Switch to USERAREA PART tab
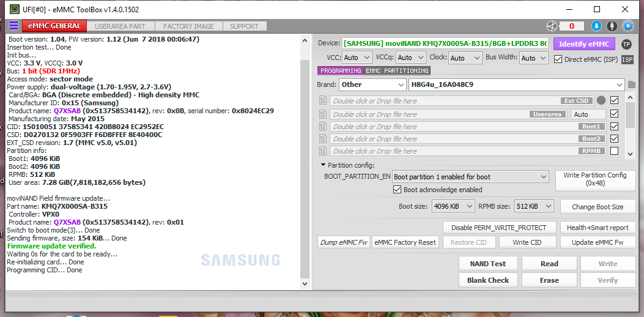The width and height of the screenshot is (644, 317). (x=120, y=26)
